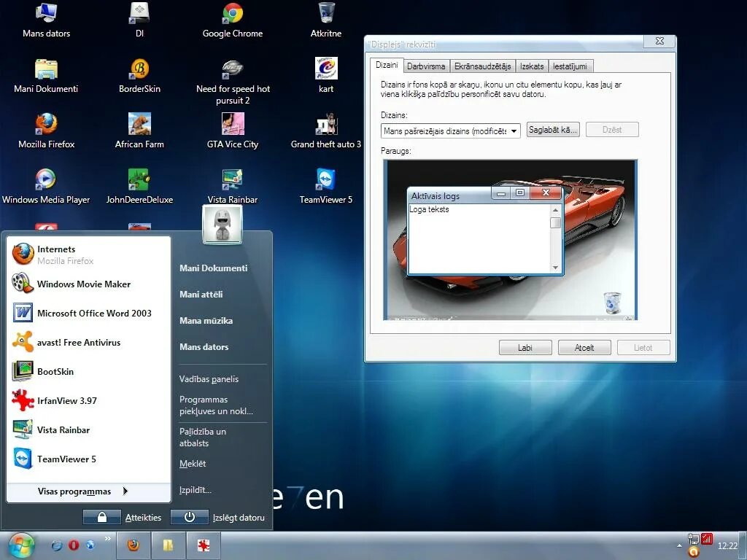Launch BootSkin from Start menu

coord(88,371)
